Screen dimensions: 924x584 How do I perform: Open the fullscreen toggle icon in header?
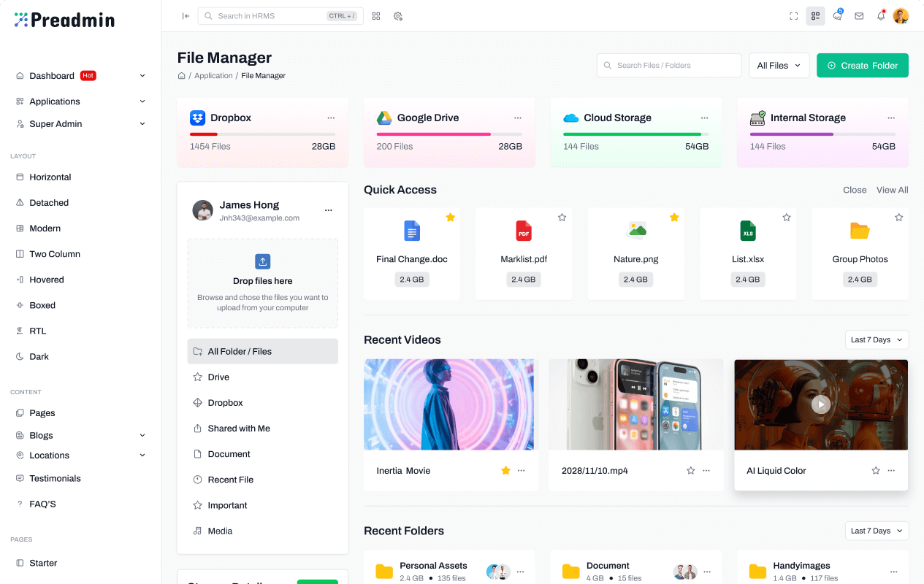[x=793, y=15]
